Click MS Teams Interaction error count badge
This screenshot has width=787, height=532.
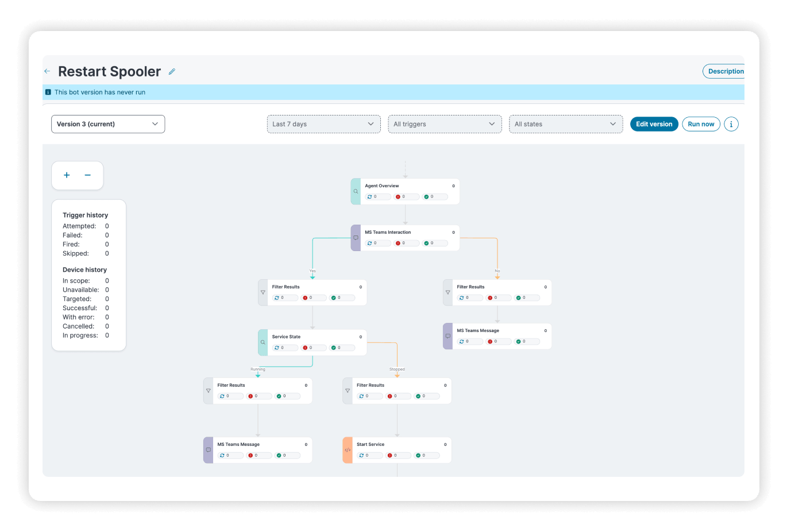click(x=406, y=243)
